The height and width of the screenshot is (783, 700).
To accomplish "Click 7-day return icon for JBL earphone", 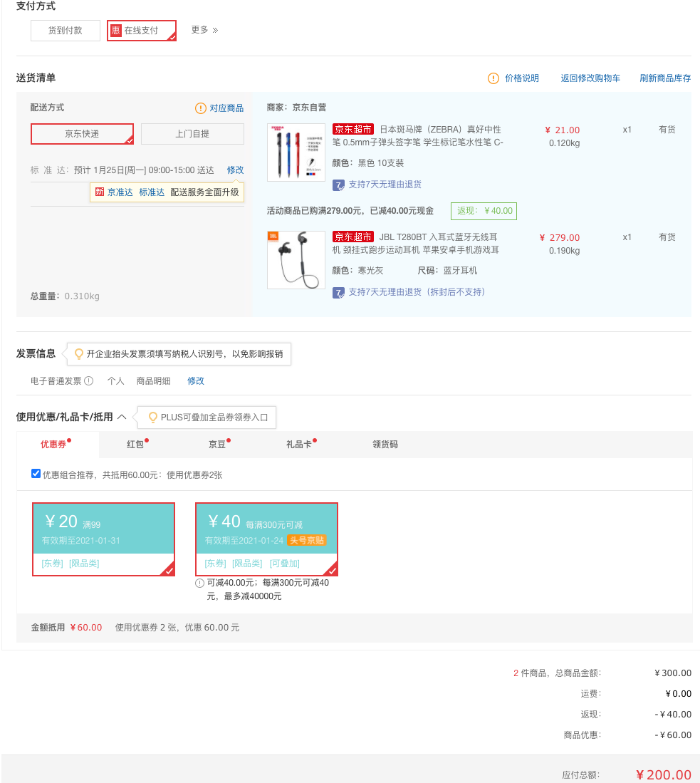I will point(338,293).
